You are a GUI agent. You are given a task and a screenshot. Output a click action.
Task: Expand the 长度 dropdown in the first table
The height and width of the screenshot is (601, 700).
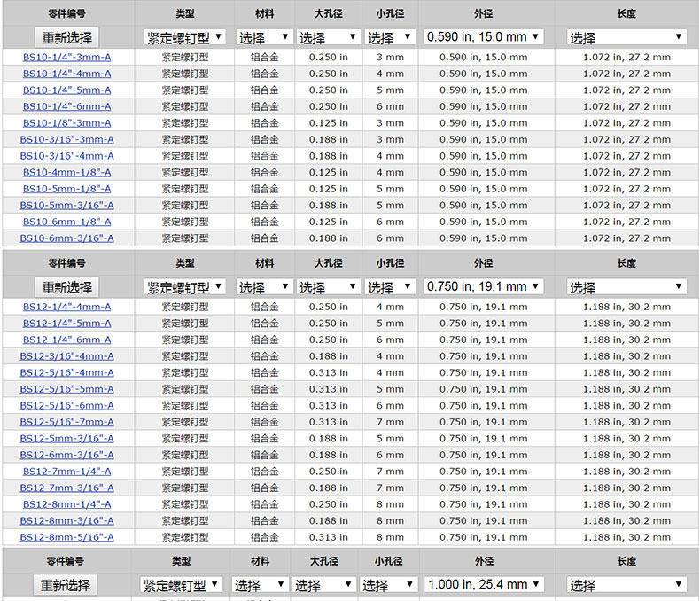click(x=626, y=37)
